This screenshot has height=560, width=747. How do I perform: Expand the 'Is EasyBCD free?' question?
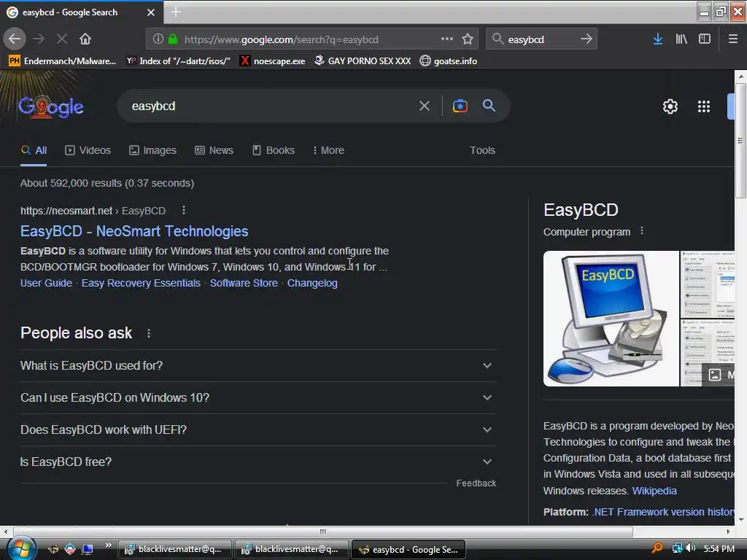coord(258,462)
